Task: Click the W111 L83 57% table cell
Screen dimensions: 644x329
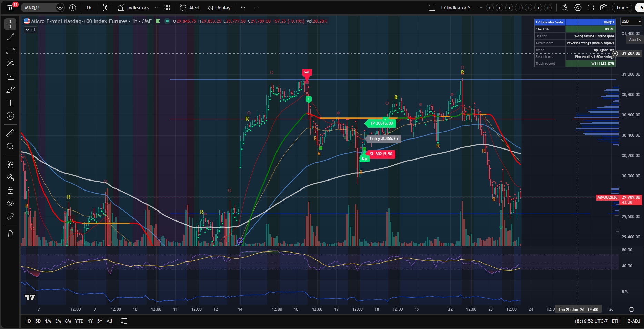Action: [590, 64]
